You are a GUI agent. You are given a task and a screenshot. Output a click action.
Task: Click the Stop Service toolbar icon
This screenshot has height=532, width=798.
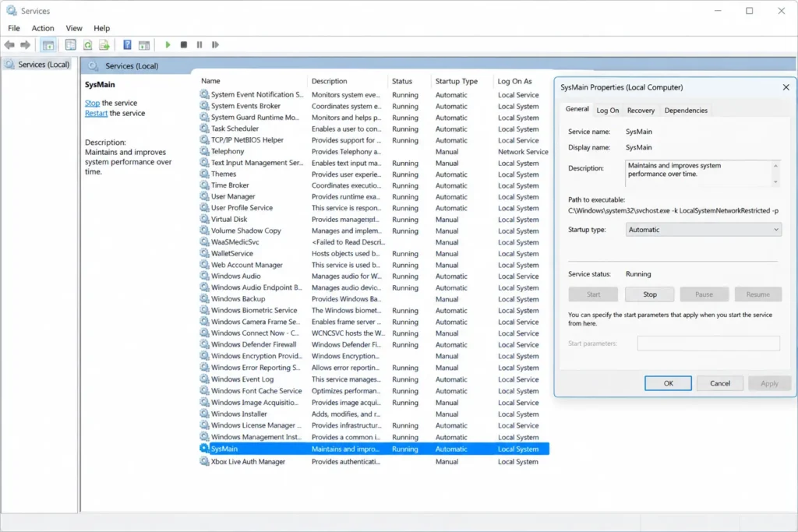coord(184,44)
